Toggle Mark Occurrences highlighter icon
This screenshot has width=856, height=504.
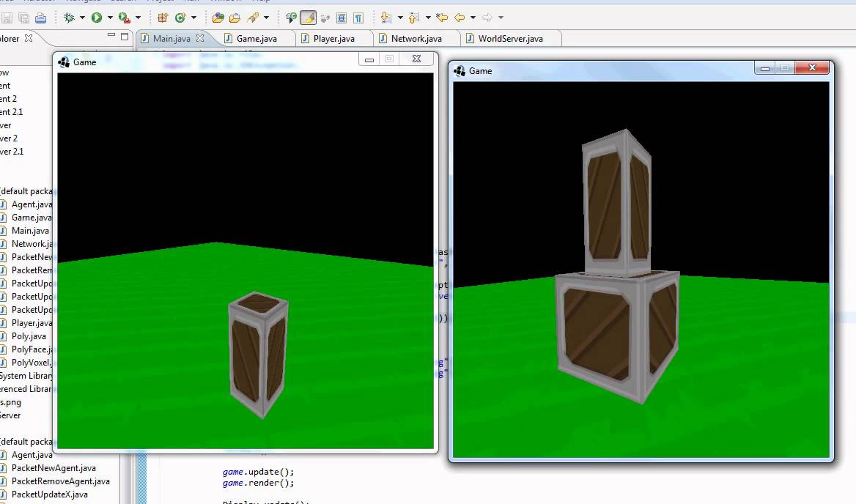click(x=308, y=18)
